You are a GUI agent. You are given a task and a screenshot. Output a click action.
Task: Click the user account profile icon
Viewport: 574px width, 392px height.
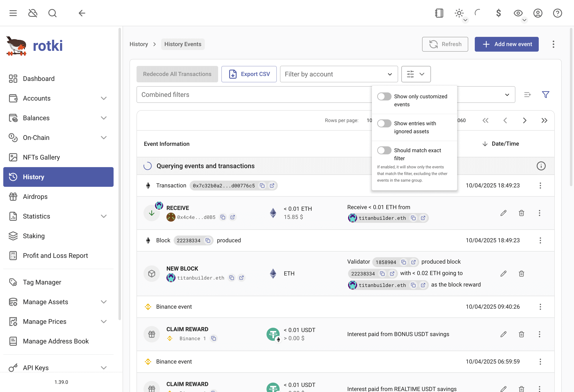[538, 13]
